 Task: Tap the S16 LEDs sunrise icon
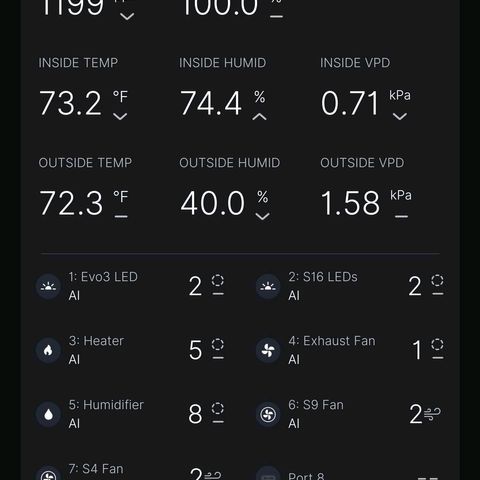(x=268, y=286)
